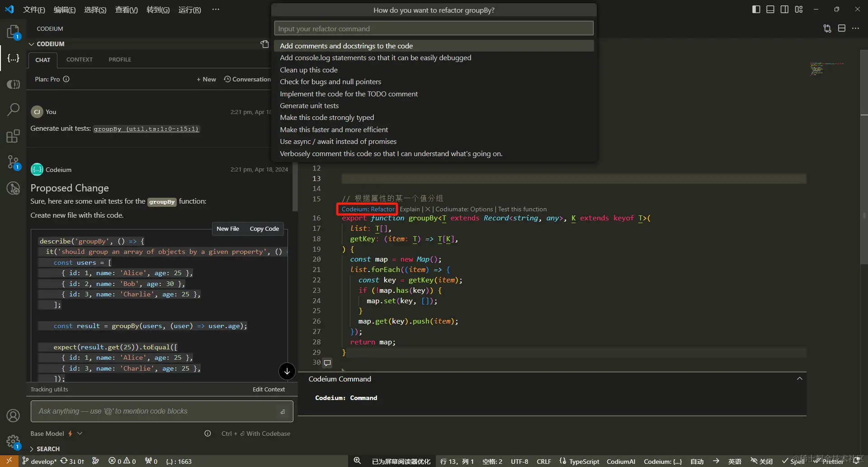The image size is (868, 467).
Task: Toggle the Spell checker status item
Action: pos(793,461)
